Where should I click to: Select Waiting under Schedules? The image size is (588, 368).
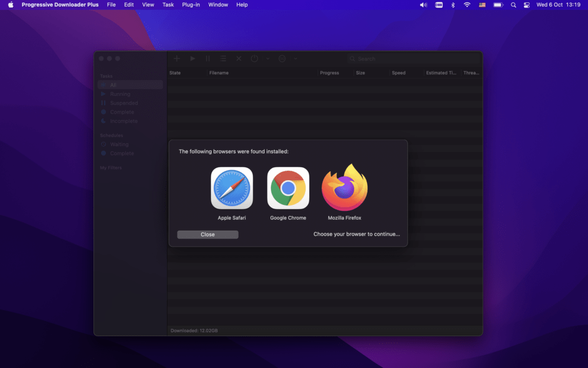click(130, 144)
